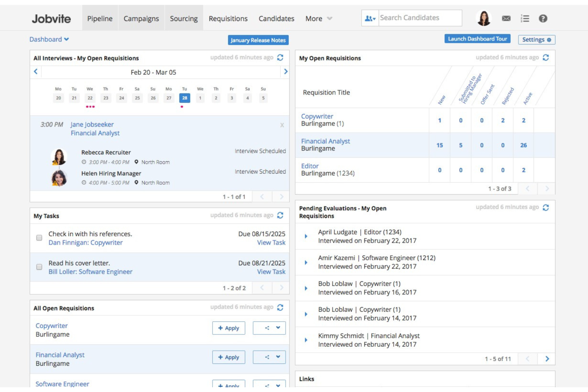Viewport: 588px width, 392px height.
Task: Refresh the My Tasks panel
Action: point(280,215)
